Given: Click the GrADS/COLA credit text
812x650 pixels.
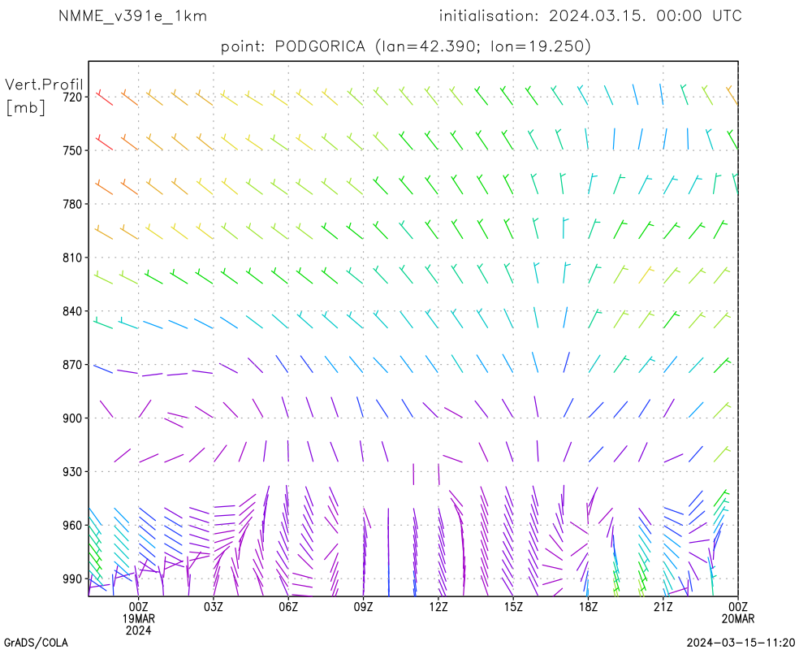Looking at the screenshot, I should (x=36, y=643).
